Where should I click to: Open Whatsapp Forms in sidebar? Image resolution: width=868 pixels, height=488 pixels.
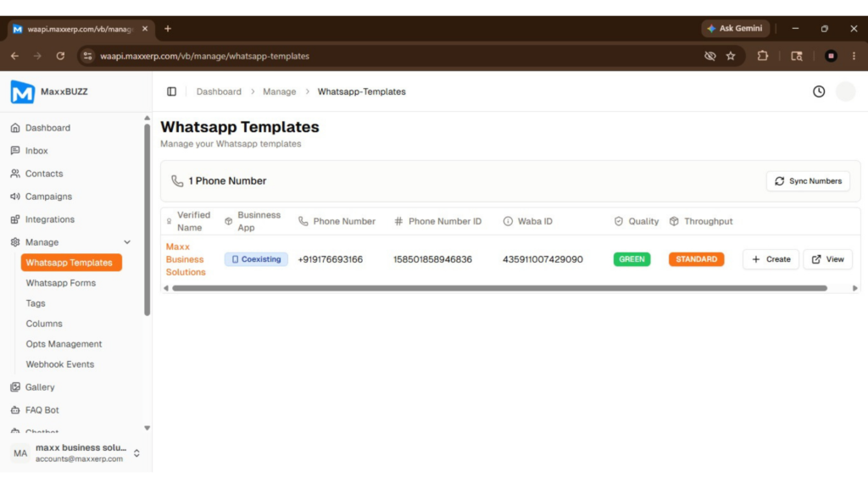(x=61, y=283)
